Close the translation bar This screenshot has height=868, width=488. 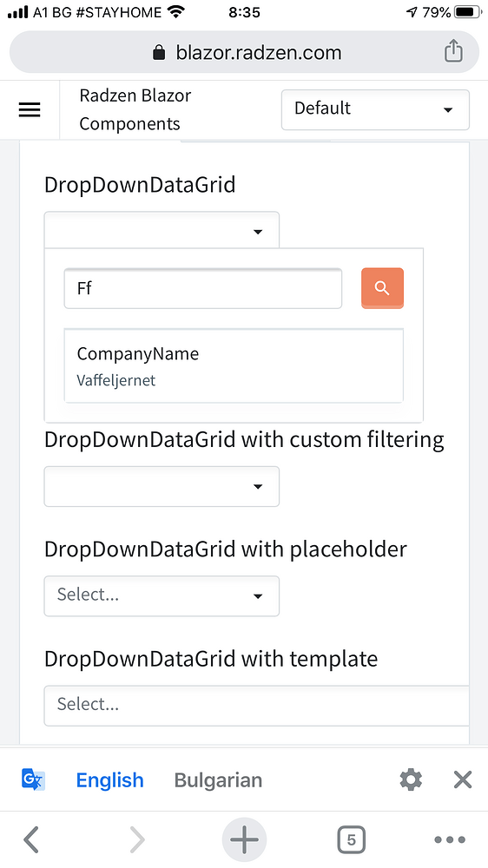(x=463, y=779)
